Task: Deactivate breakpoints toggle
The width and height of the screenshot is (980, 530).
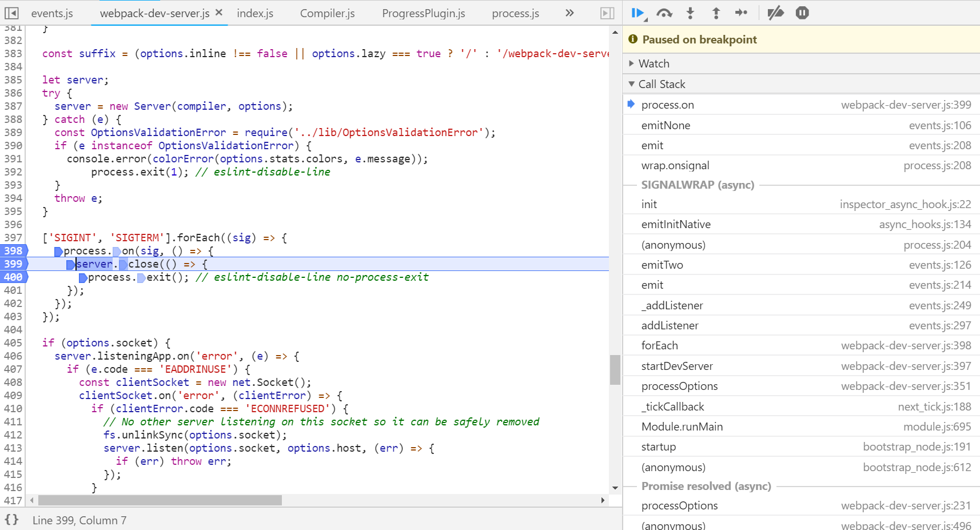Action: (x=775, y=13)
